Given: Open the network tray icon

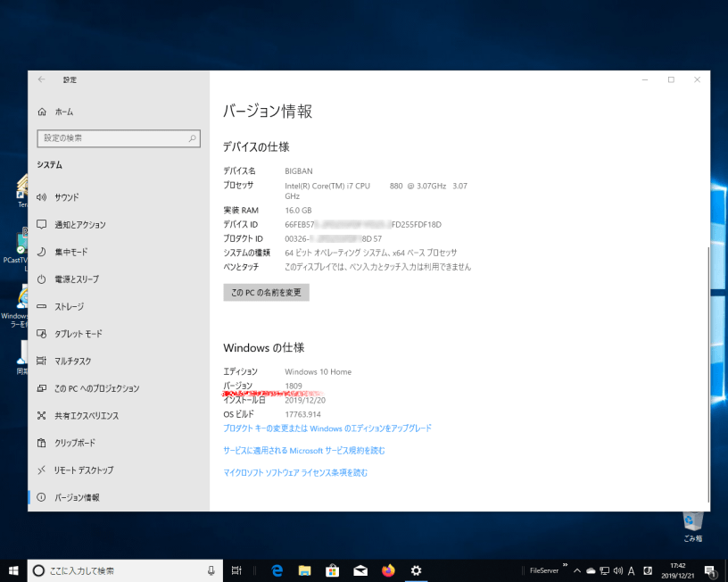Looking at the screenshot, I should click(604, 571).
